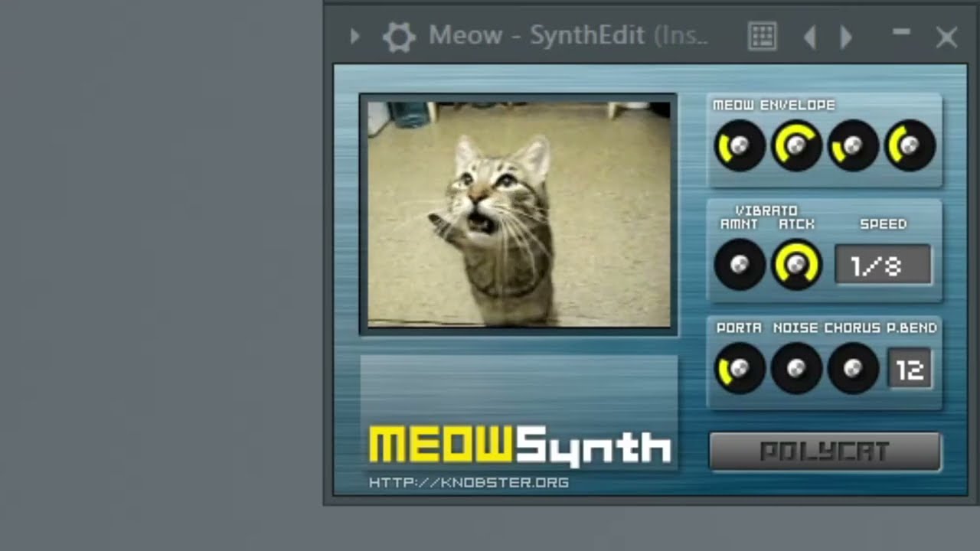
Task: Click third Meow Envelope knob
Action: pos(853,145)
